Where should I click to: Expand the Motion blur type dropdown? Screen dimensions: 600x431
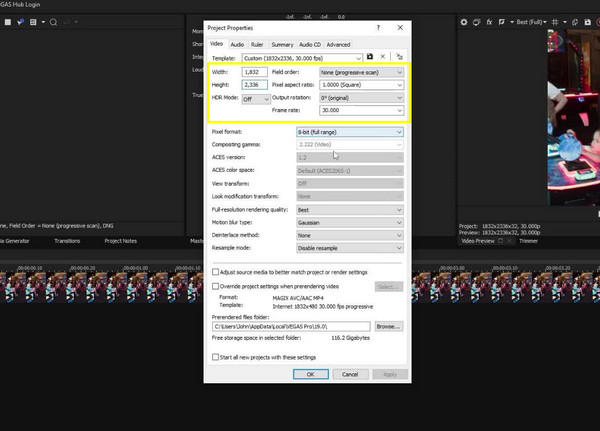click(399, 222)
